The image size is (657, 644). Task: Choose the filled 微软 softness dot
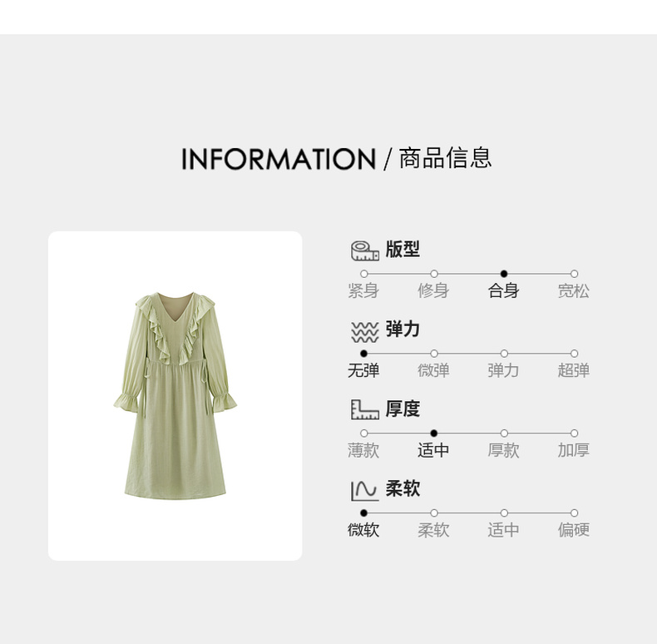tap(363, 513)
